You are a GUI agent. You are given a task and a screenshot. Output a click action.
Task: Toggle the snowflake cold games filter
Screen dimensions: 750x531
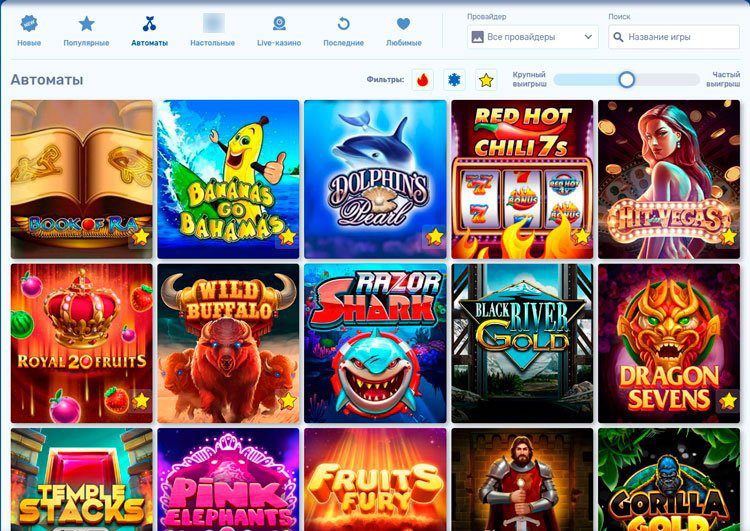point(454,80)
